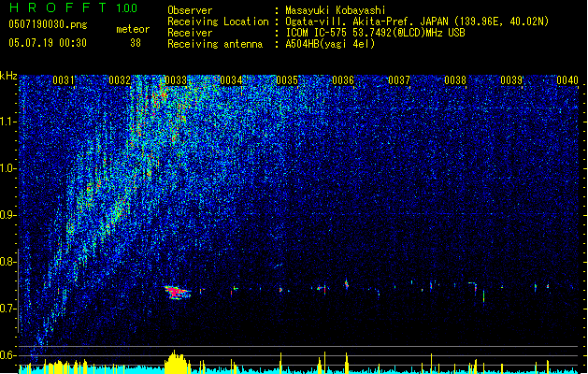Click the 0032 time marker
The image size is (588, 374).
point(120,80)
